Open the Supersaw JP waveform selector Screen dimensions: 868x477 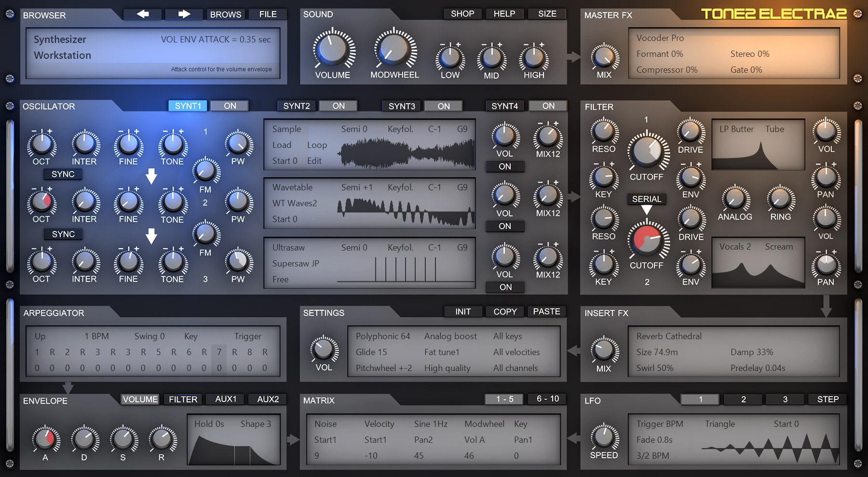[295, 264]
